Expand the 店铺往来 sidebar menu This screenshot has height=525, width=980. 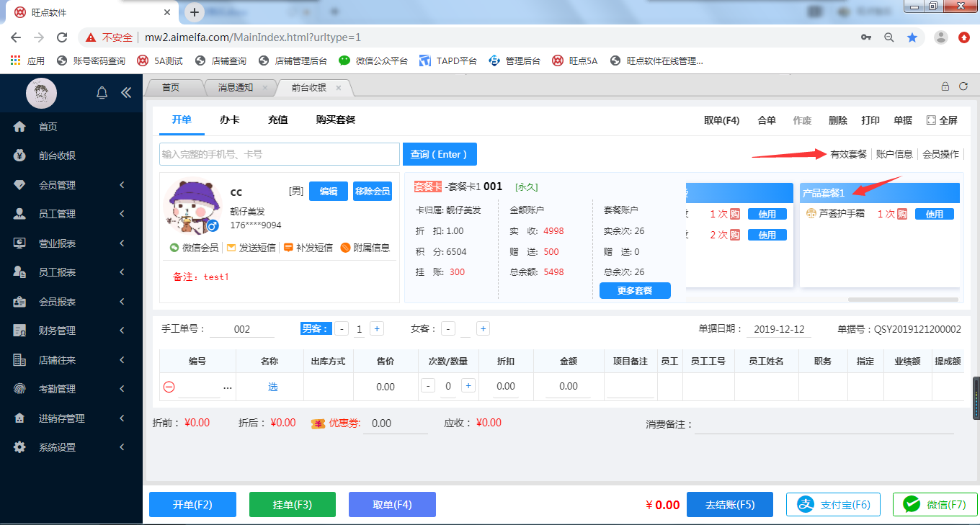72,360
